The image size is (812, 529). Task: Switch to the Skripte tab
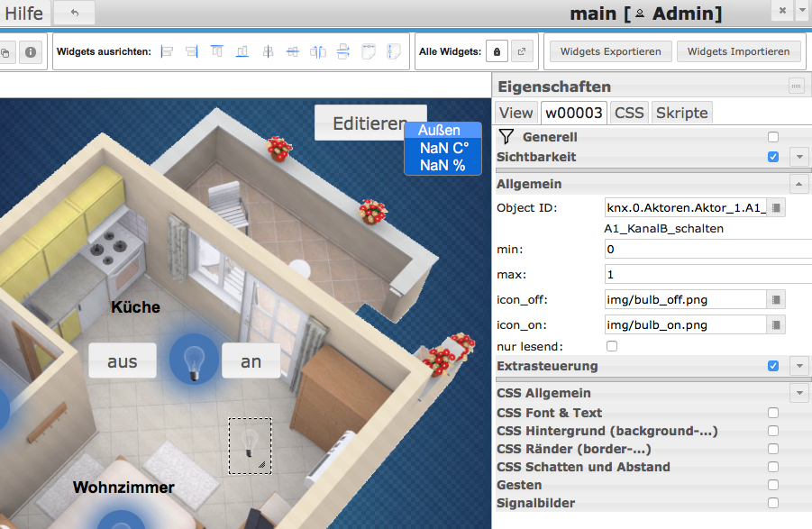(682, 113)
